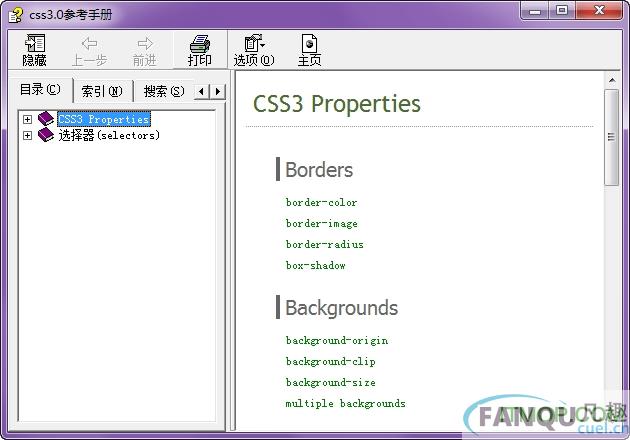The image size is (630, 440).
Task: Click the Backgrounds section heading
Action: pos(342,308)
